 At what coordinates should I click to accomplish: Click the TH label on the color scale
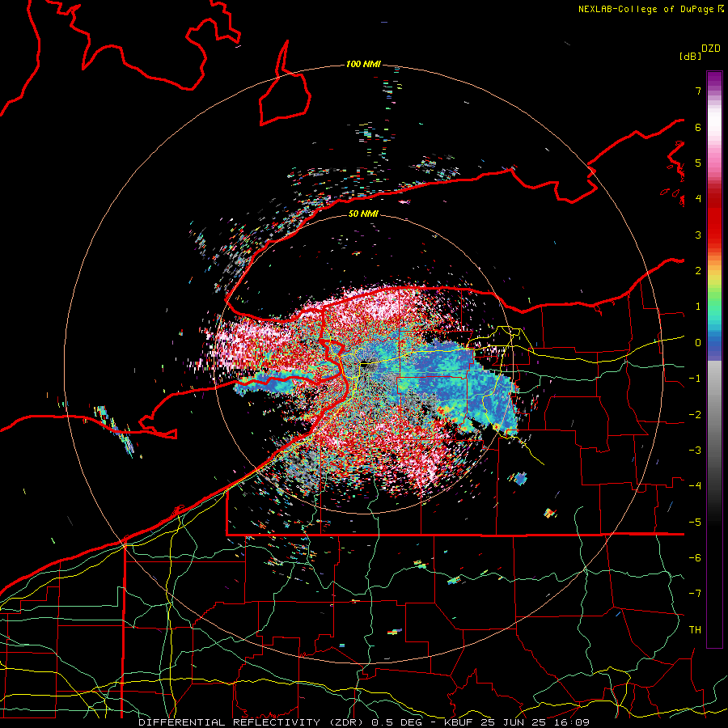point(695,630)
